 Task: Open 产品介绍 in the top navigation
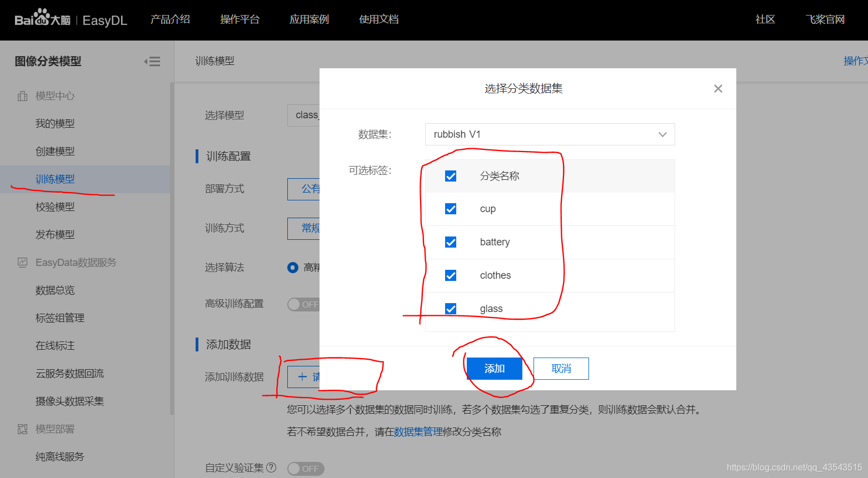click(170, 19)
